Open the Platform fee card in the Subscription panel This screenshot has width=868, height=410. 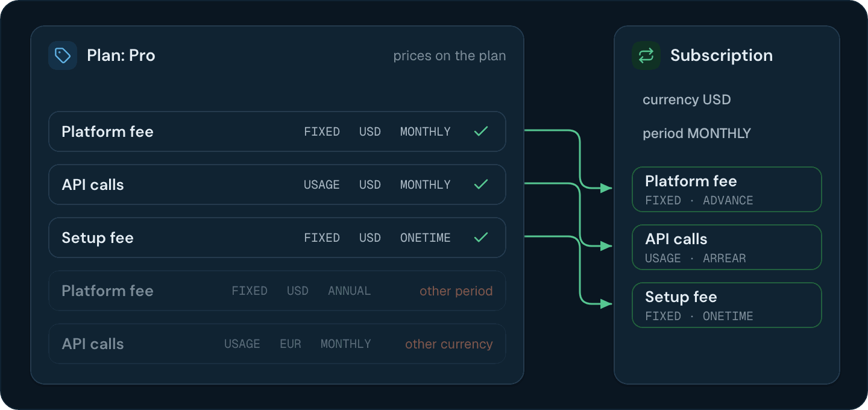[x=727, y=189]
